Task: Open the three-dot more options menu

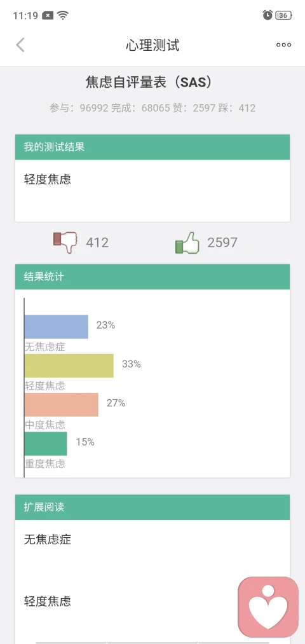Action: [283, 45]
